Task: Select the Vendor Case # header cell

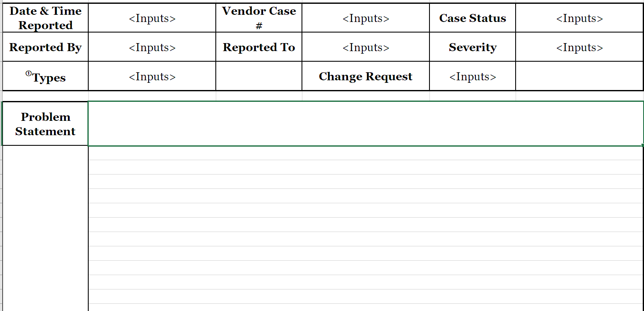Action: [258, 17]
